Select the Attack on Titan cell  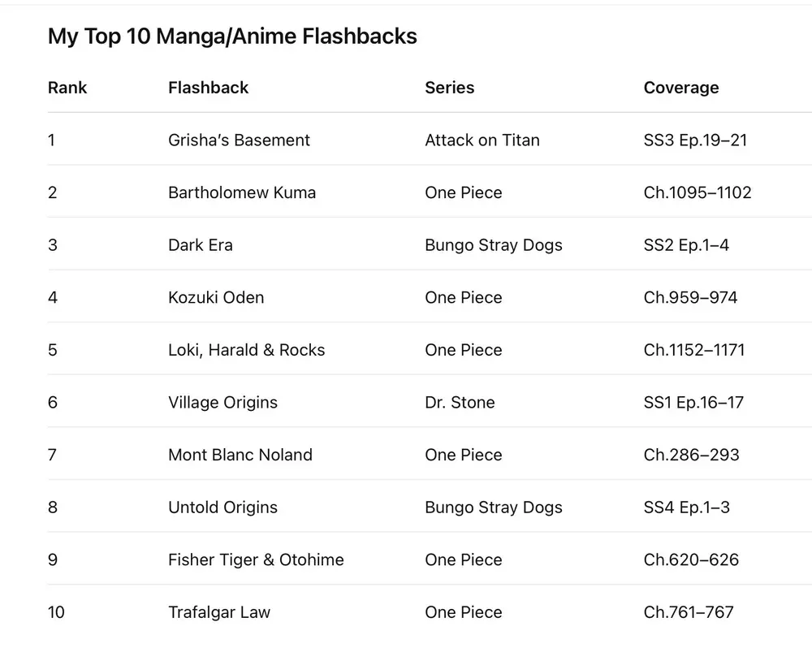(482, 140)
